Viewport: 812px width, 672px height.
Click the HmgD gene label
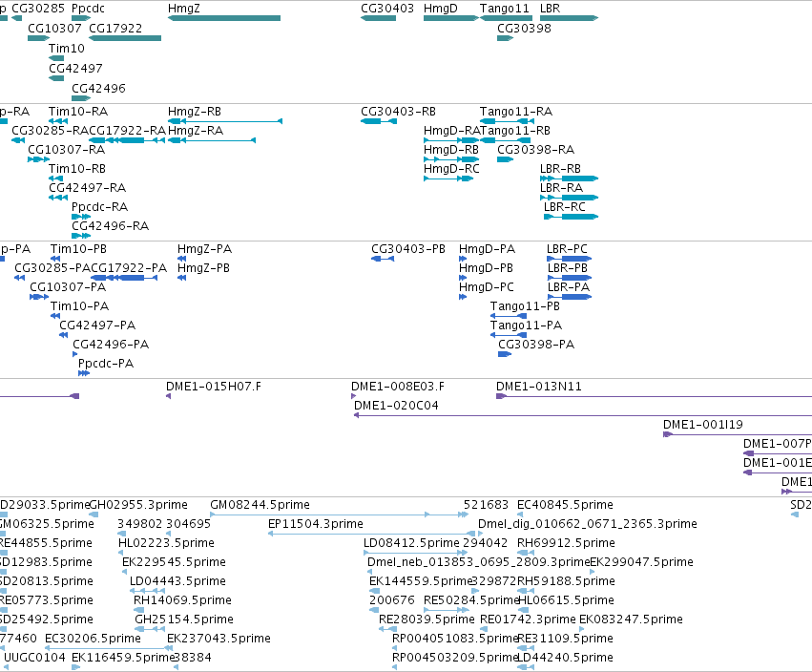(x=441, y=9)
